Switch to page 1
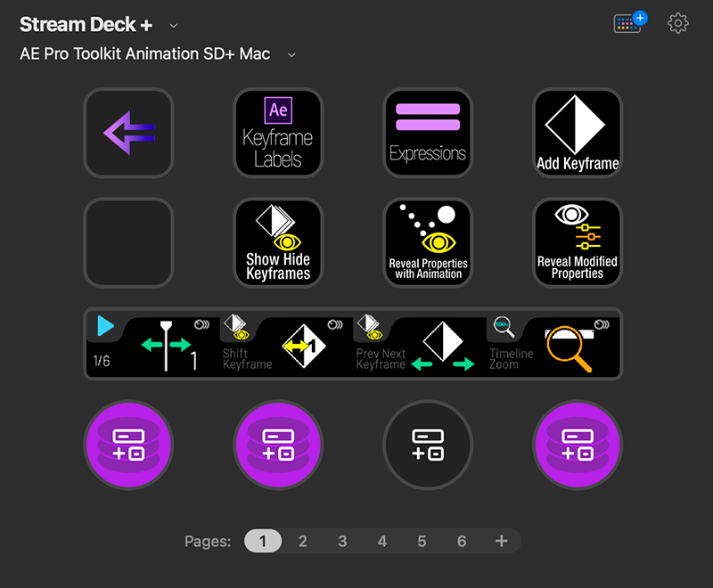The width and height of the screenshot is (713, 588). click(263, 541)
